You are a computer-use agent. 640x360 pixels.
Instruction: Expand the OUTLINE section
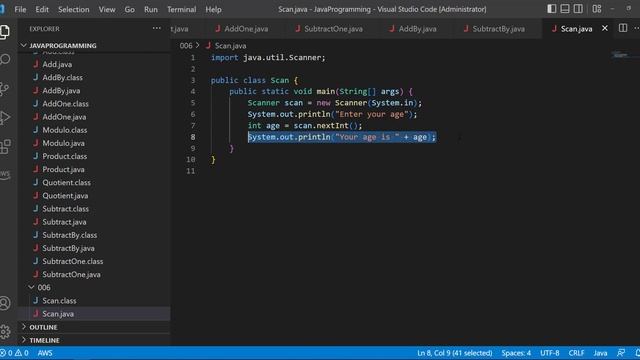pos(94,327)
